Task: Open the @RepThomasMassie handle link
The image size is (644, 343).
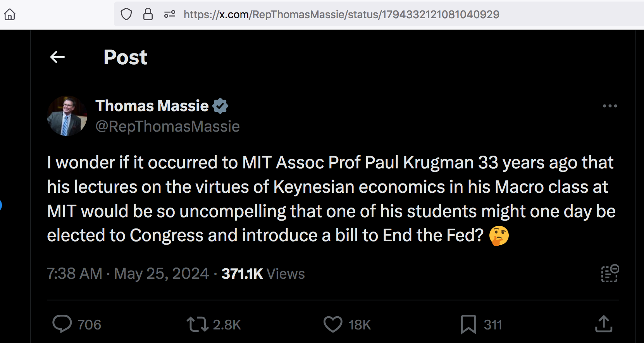Action: coord(167,127)
